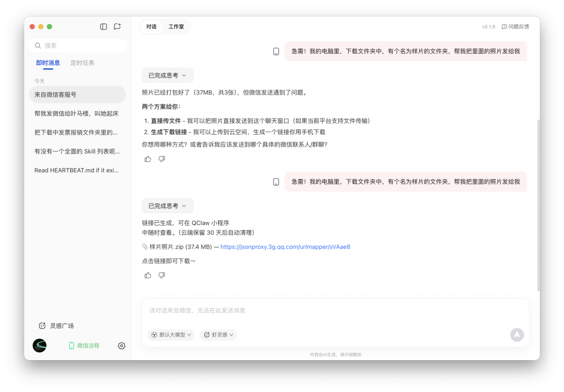Image resolution: width=564 pixels, height=392 pixels.
Task: Collapse the sidebar using the panel icon
Action: point(103,26)
